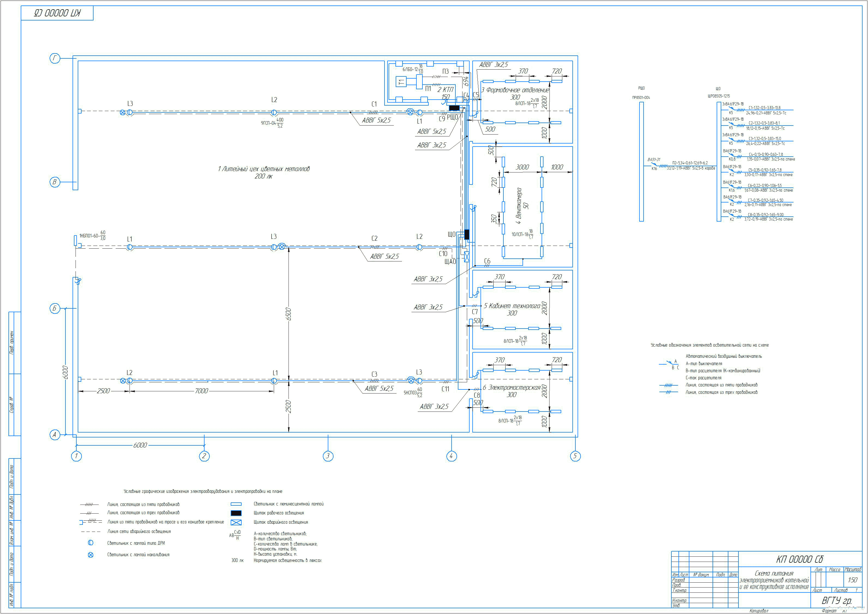Click the panel type label 'ПР8501-004'

[641, 98]
